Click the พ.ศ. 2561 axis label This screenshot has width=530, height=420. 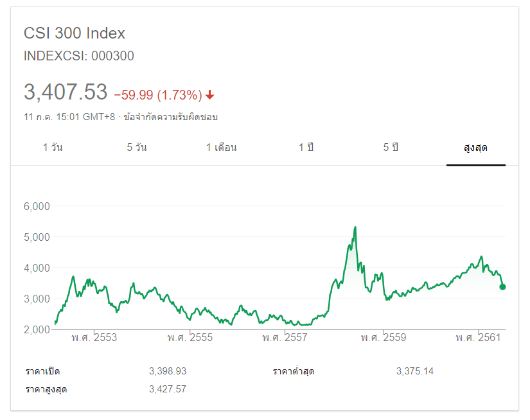click(478, 337)
